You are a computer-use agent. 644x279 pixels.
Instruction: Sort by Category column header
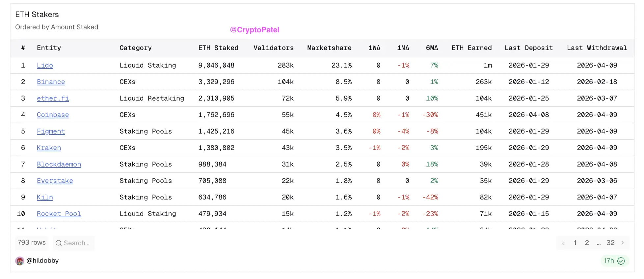(135, 48)
